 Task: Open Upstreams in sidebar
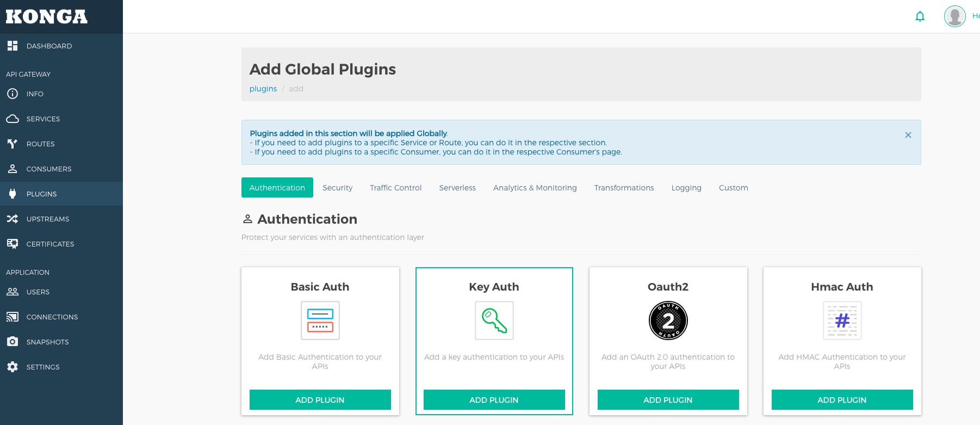click(x=61, y=219)
